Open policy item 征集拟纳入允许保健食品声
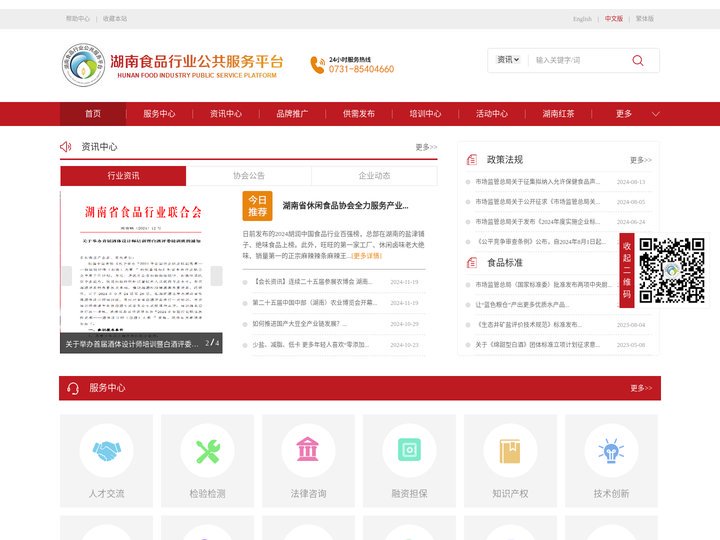This screenshot has height=540, width=720. pyautogui.click(x=538, y=182)
